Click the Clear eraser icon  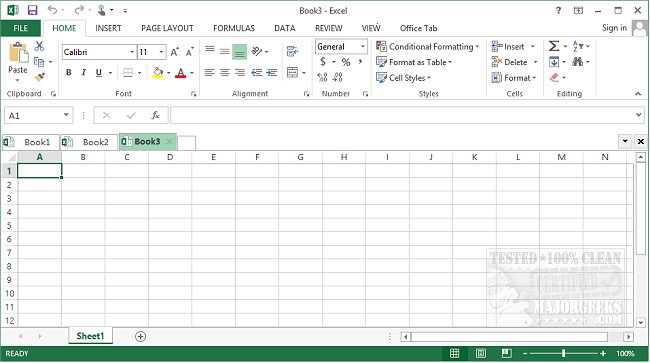pos(555,77)
